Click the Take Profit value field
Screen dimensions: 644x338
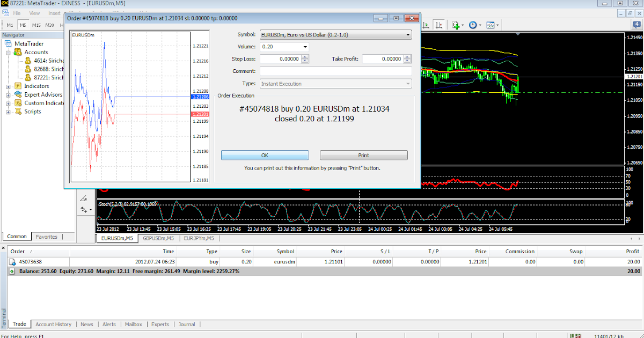[x=383, y=59]
